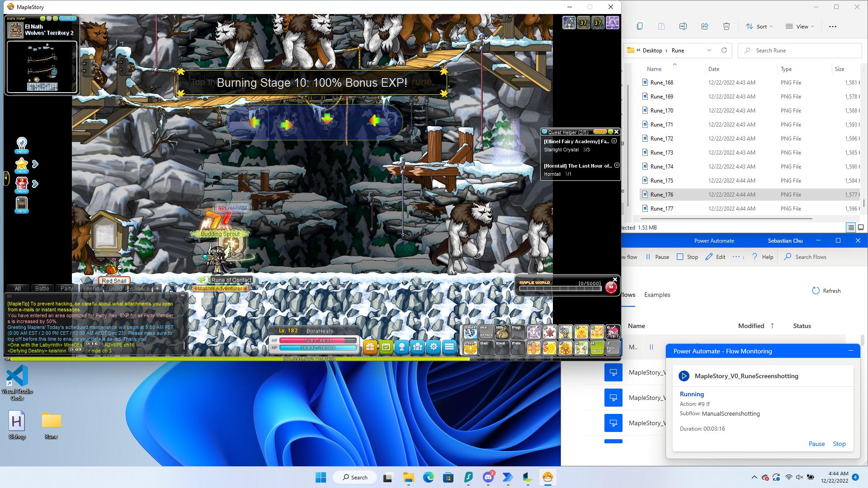This screenshot has height=488, width=868.
Task: Toggle the AUTO button in Quest Helper
Action: click(599, 131)
